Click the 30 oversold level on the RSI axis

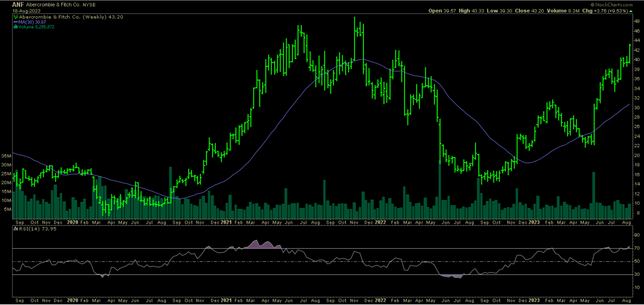[x=637, y=274]
